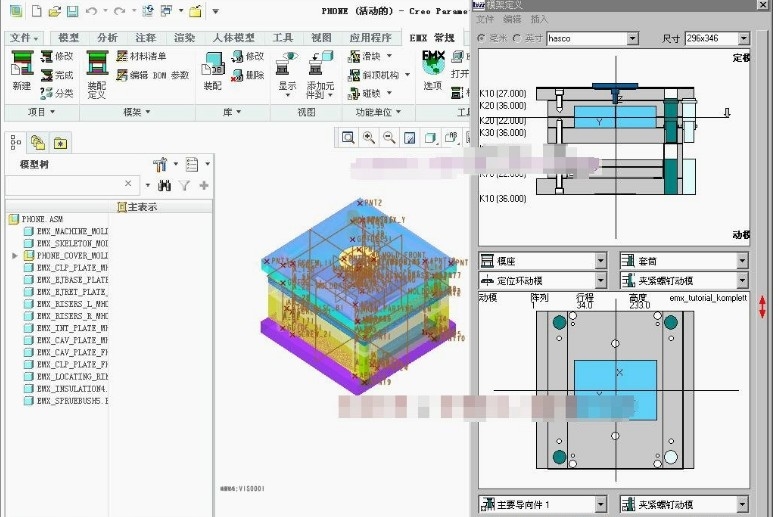
Task: Click the refit zoom icon in graphics toolbar
Action: point(348,138)
